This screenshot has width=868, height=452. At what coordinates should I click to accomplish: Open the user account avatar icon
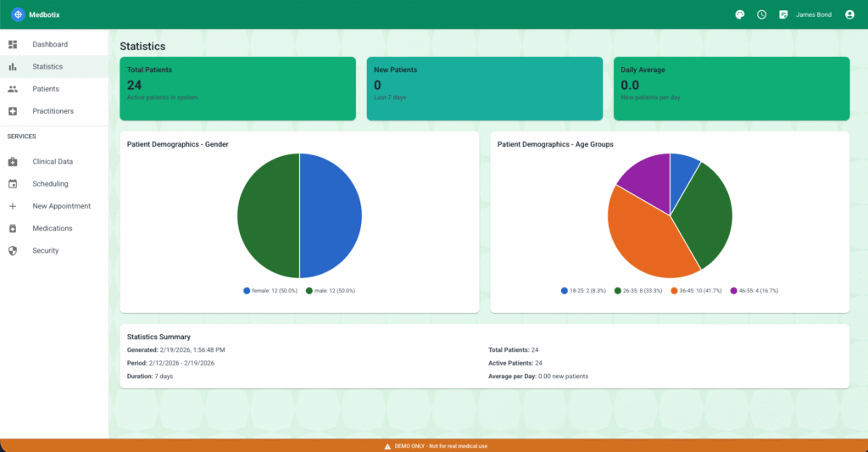coord(849,14)
